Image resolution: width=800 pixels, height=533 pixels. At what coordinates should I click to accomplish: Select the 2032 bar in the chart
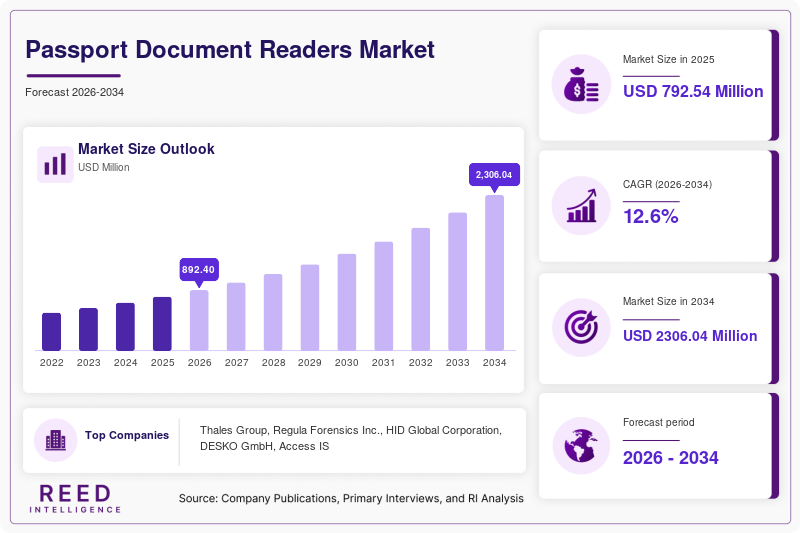click(x=420, y=289)
